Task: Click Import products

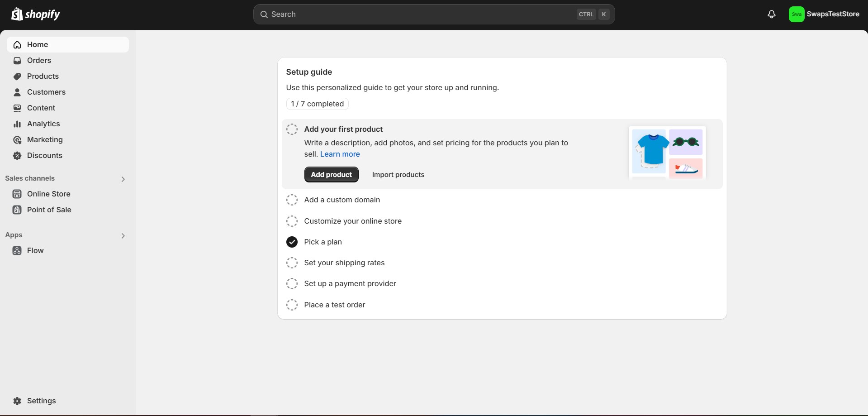Action: [398, 175]
